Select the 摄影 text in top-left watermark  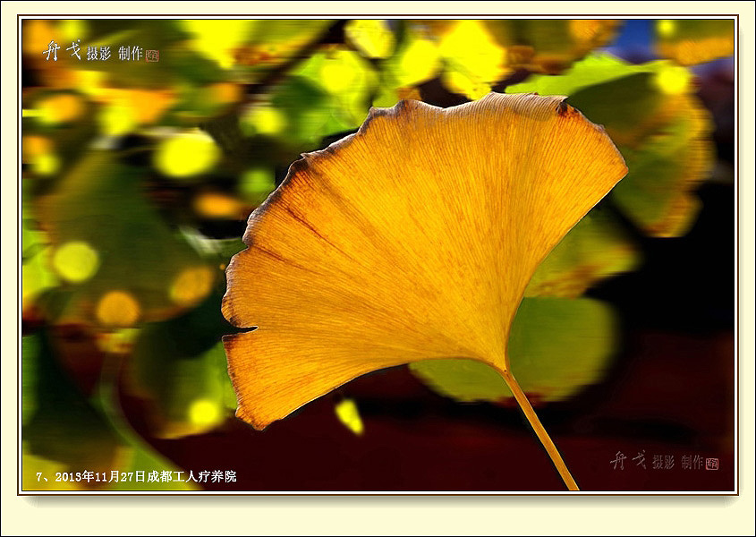[98, 54]
